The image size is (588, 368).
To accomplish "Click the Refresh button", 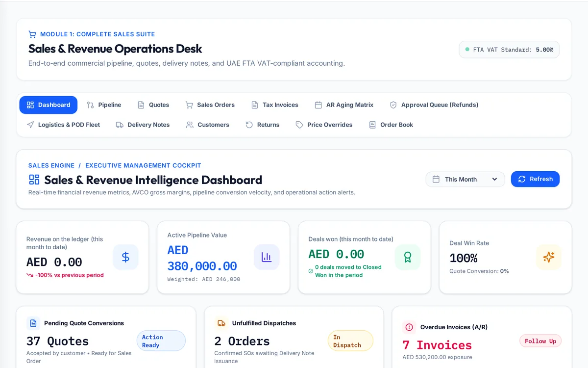I will point(535,179).
